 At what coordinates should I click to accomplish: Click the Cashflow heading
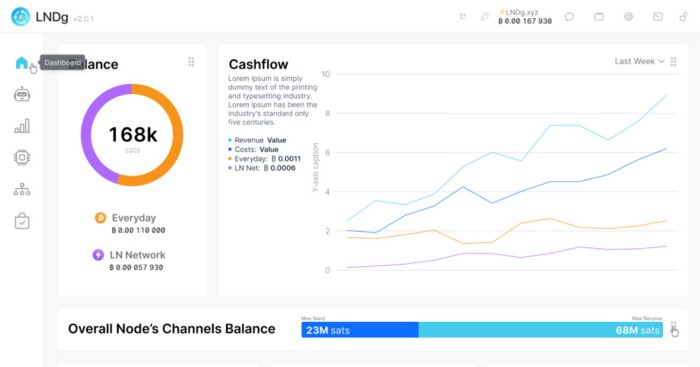258,64
